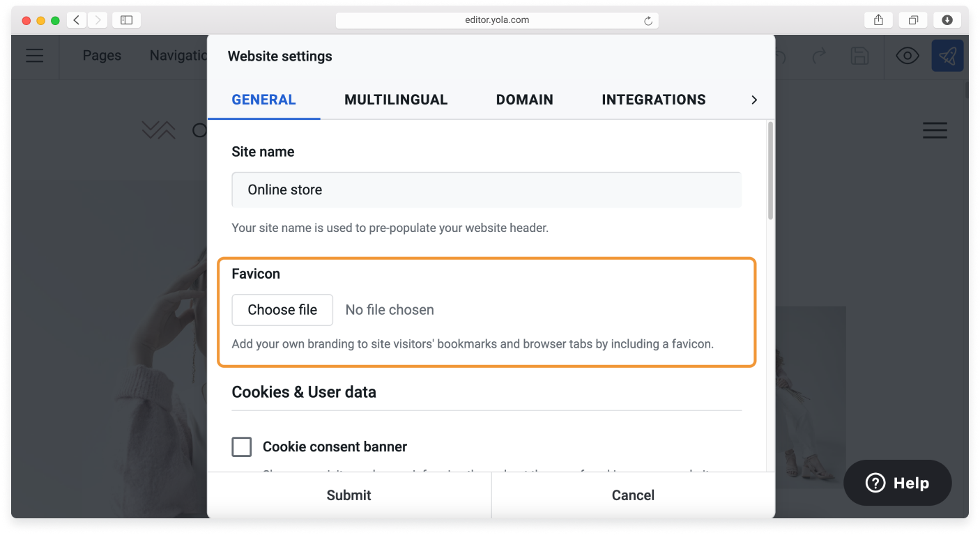This screenshot has height=535, width=980.
Task: Enable the Cookie consent banner checkbox
Action: [x=242, y=447]
